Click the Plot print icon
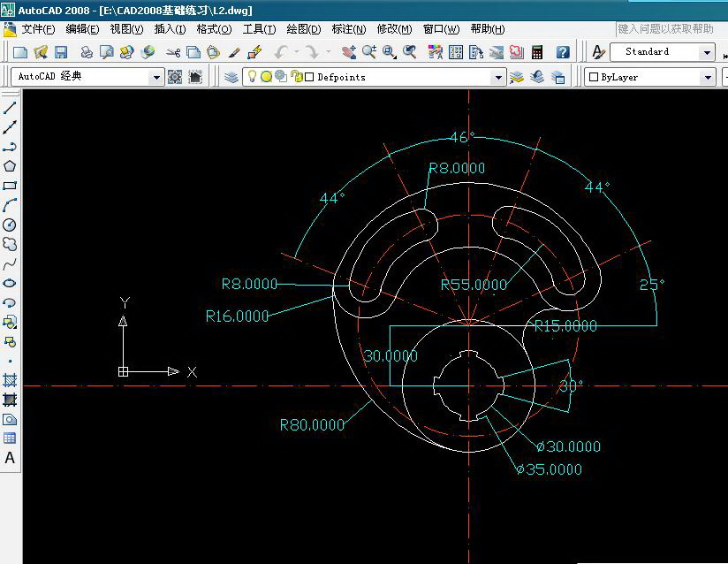728x564 pixels. coord(87,52)
